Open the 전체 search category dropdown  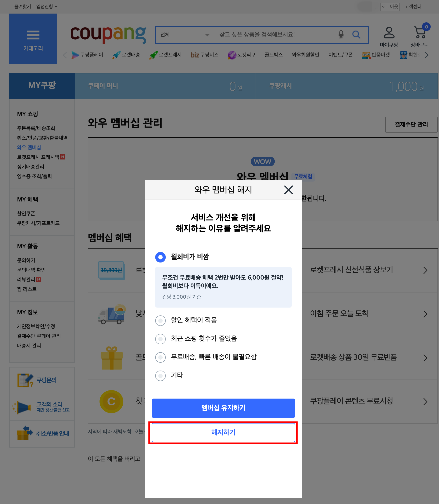185,35
